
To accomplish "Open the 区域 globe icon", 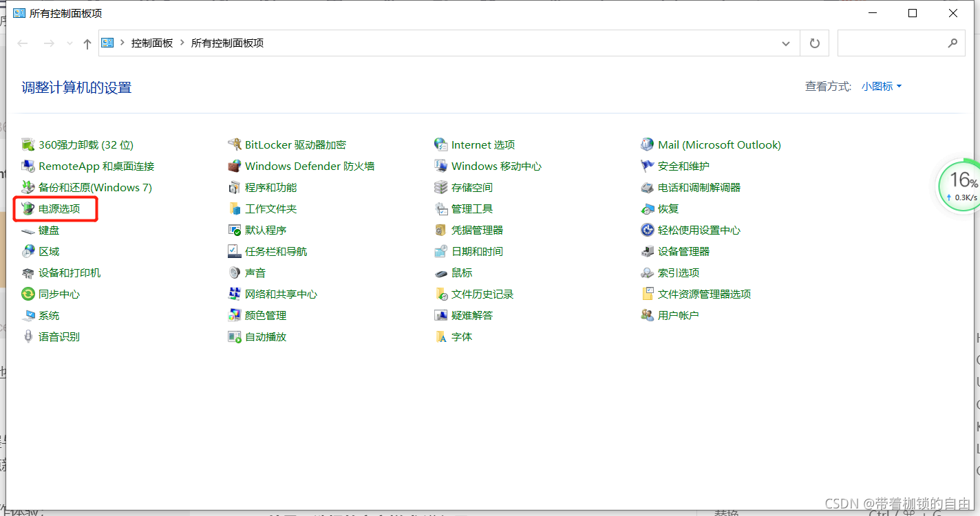I will (x=28, y=251).
